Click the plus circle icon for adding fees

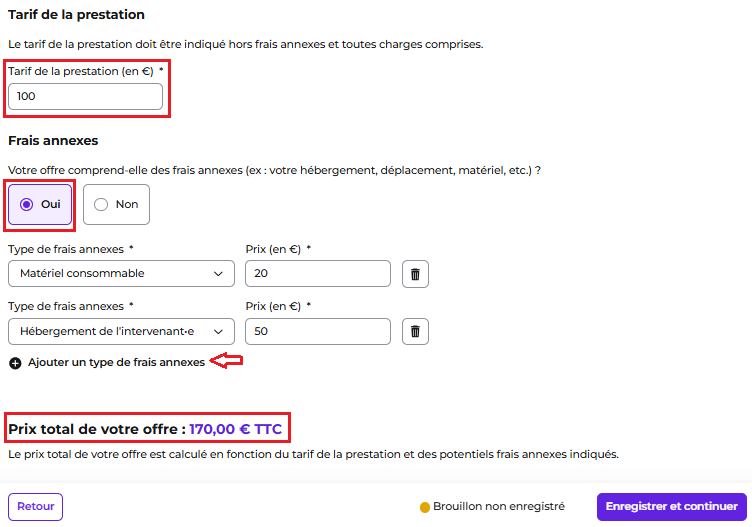coord(15,363)
